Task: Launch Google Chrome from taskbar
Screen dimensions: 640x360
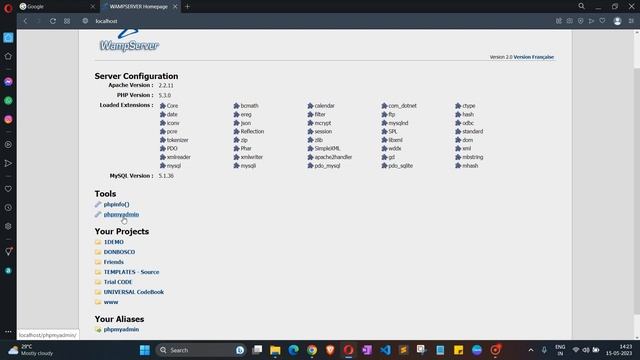Action: point(312,350)
